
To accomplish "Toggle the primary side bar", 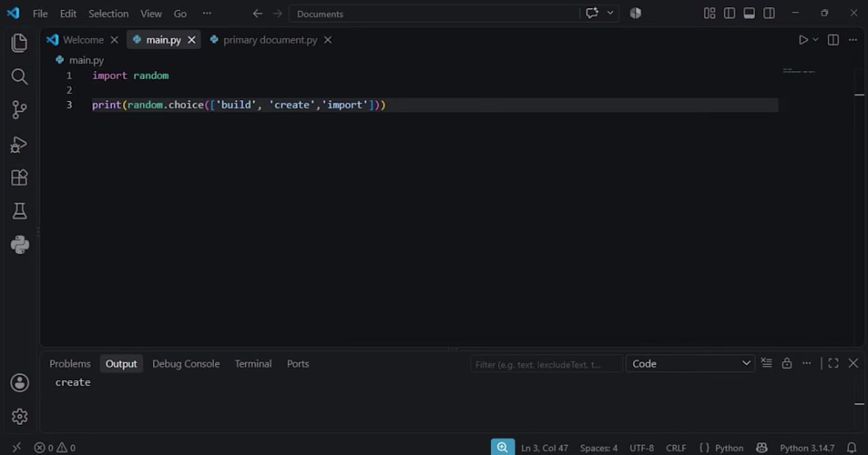I will (729, 13).
